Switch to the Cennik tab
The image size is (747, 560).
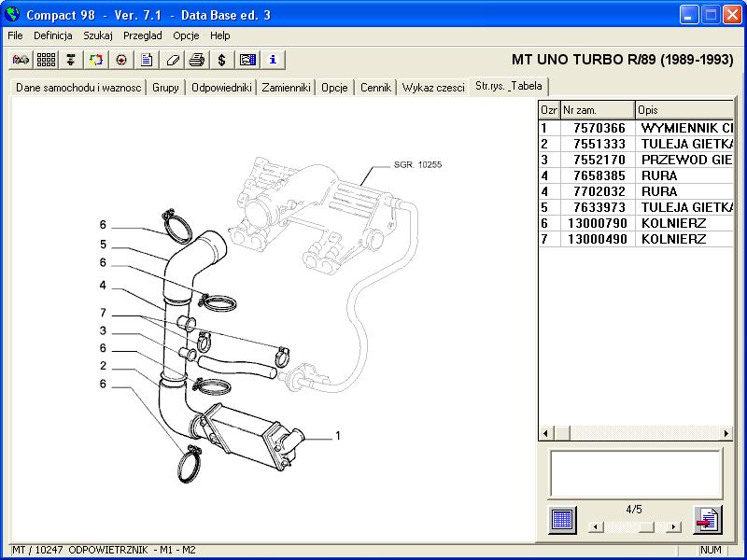coord(374,88)
